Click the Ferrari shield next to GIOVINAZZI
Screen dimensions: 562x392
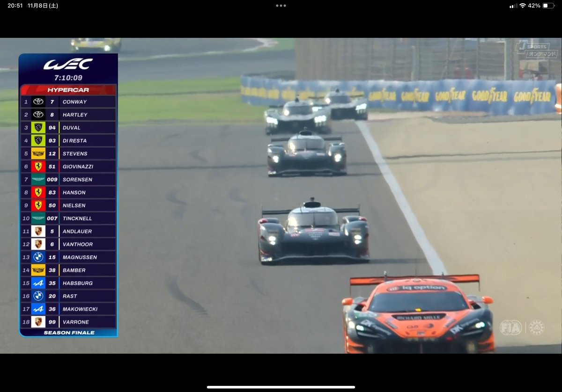(x=38, y=166)
